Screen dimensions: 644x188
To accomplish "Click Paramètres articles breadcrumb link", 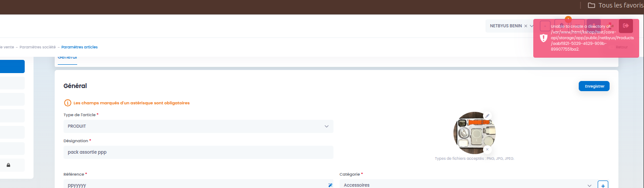I will [x=79, y=47].
